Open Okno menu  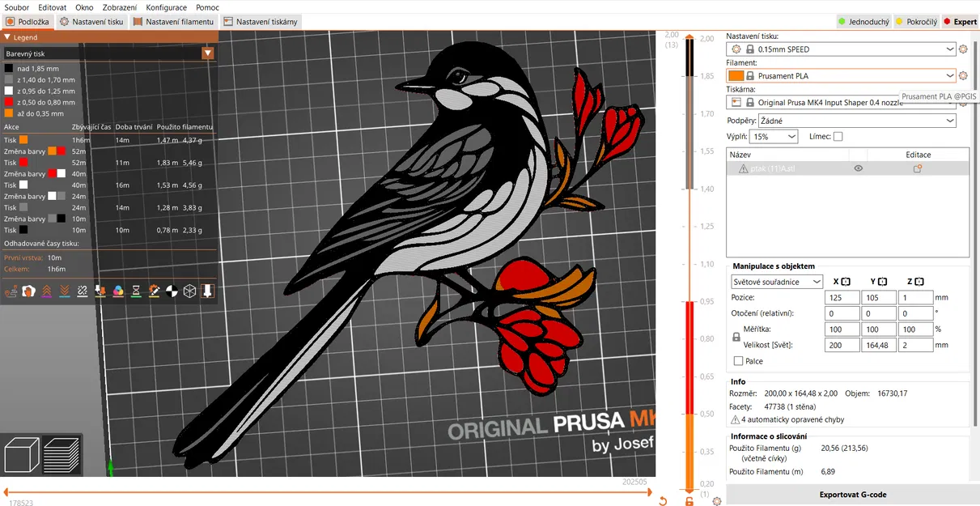pos(84,7)
